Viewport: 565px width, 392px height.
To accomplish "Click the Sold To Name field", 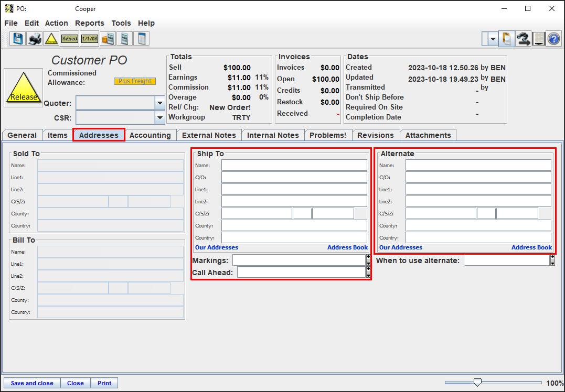I will click(110, 166).
